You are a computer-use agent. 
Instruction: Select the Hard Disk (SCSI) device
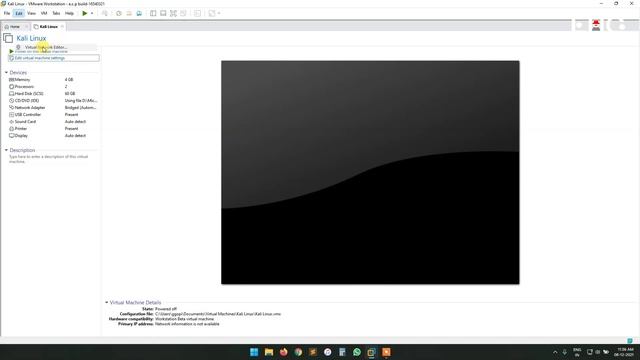pyautogui.click(x=53, y=93)
